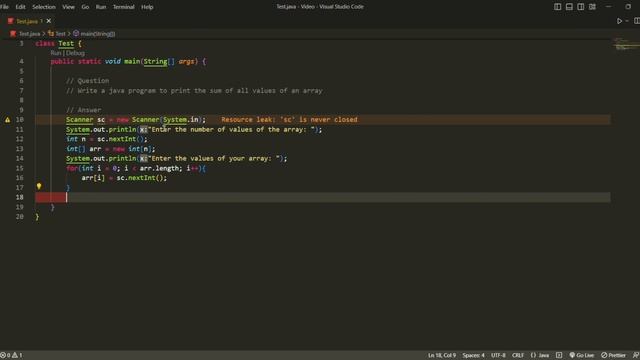
Task: Change end of line sequence CRLF
Action: click(518, 355)
